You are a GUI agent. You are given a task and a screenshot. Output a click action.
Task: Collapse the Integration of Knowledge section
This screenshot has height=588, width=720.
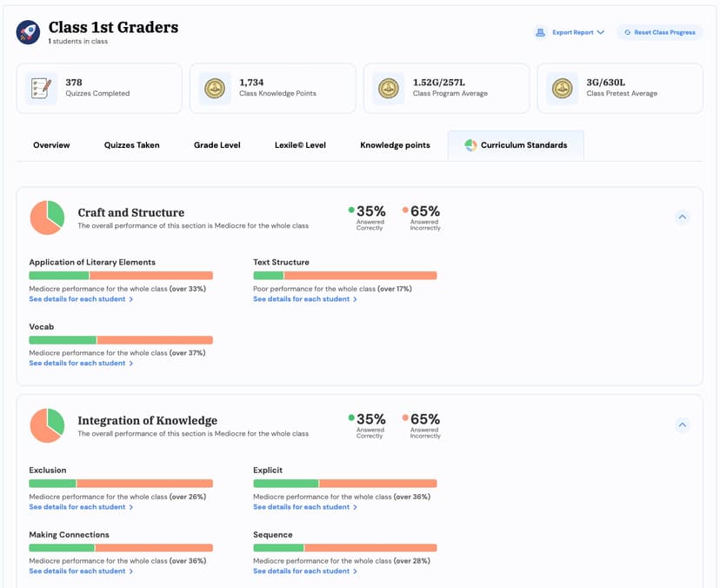coord(683,425)
